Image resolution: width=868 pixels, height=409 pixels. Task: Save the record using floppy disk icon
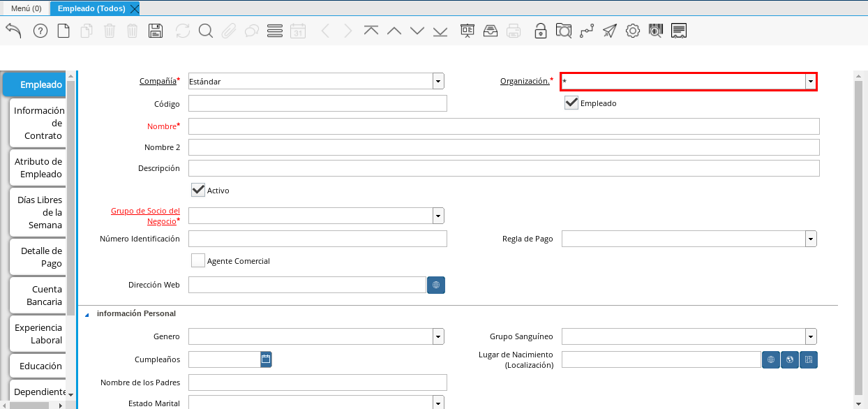click(x=156, y=31)
